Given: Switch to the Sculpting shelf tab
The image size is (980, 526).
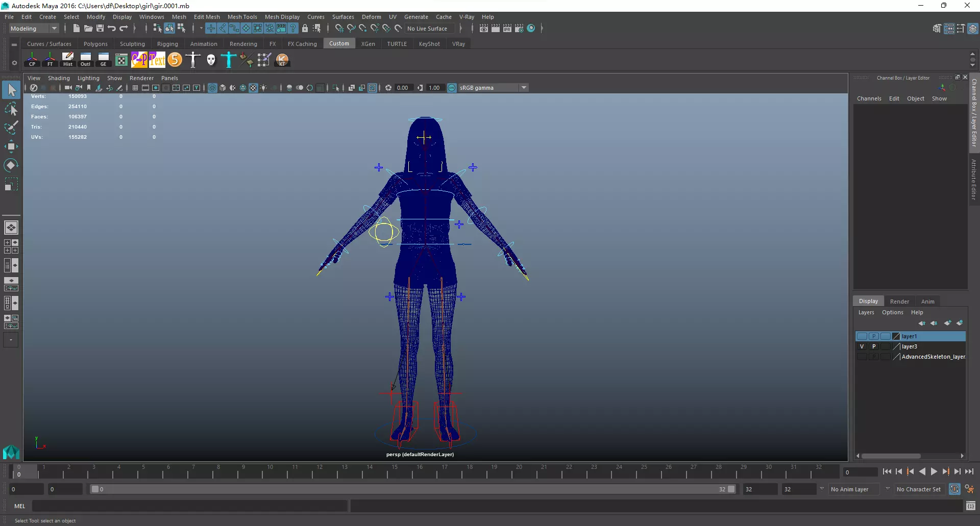Looking at the screenshot, I should coord(132,44).
